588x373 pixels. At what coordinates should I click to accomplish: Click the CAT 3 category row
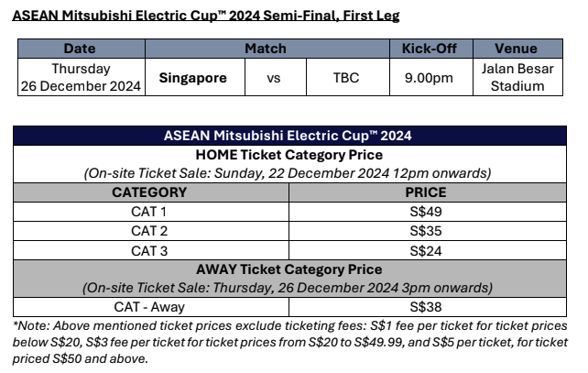pyautogui.click(x=149, y=250)
